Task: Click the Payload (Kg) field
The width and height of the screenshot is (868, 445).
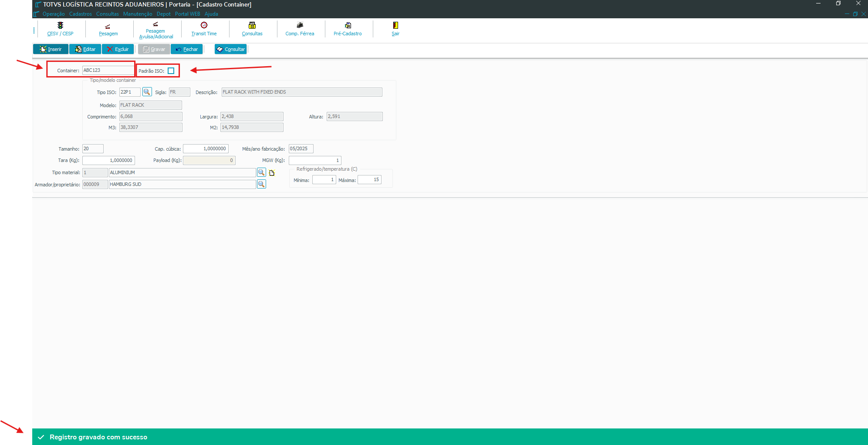Action: (x=209, y=160)
